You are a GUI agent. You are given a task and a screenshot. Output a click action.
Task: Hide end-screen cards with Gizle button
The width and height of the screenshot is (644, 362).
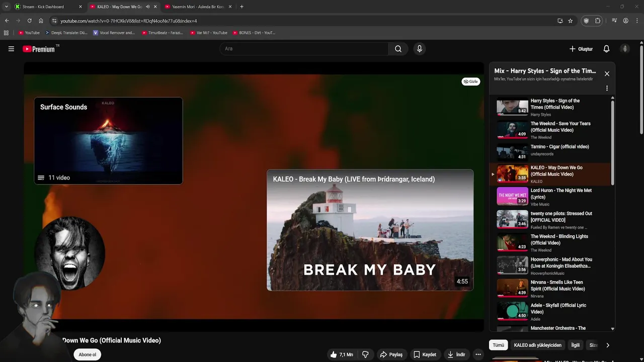(x=471, y=81)
